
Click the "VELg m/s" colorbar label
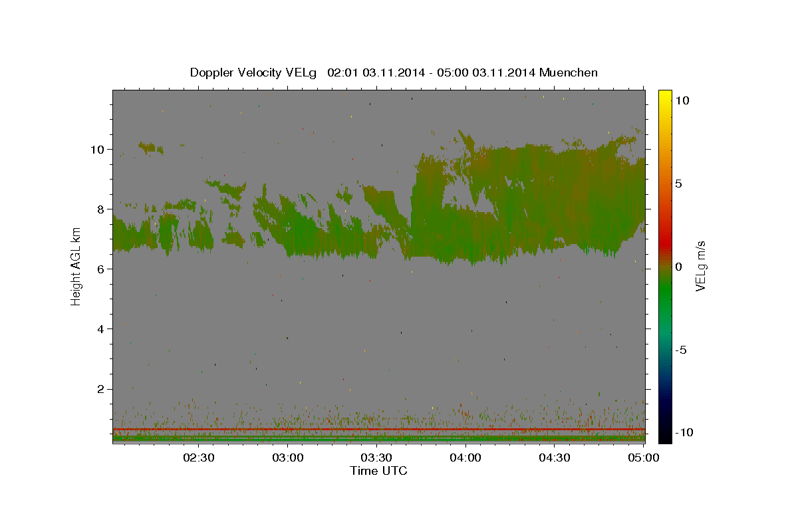[700, 267]
